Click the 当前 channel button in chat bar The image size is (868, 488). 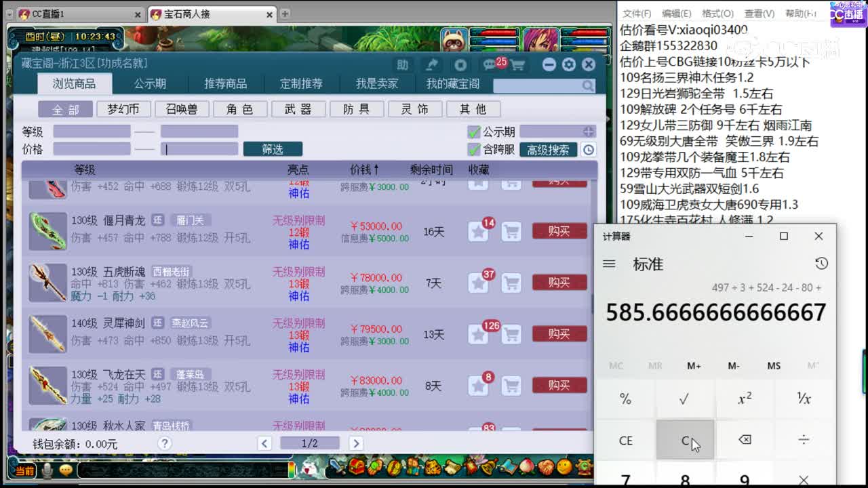pos(24,470)
